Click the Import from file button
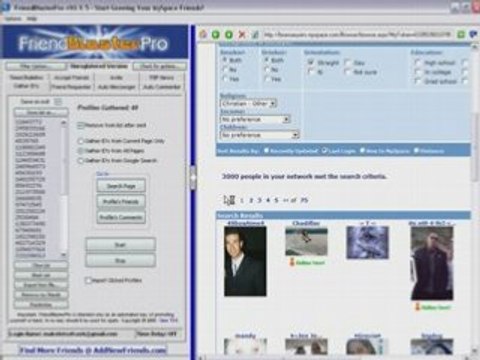The height and width of the screenshot is (360, 480). coord(41,285)
